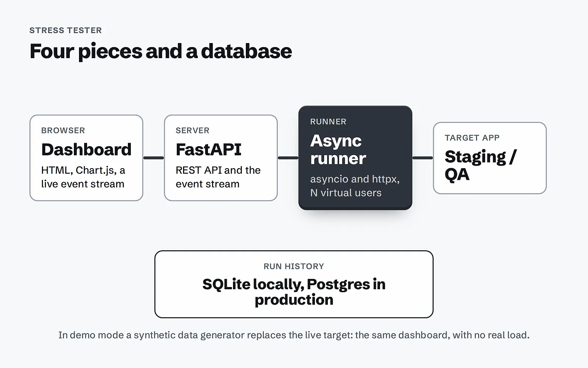Click the BROWSER label in the first card
588x368 pixels.
[63, 130]
